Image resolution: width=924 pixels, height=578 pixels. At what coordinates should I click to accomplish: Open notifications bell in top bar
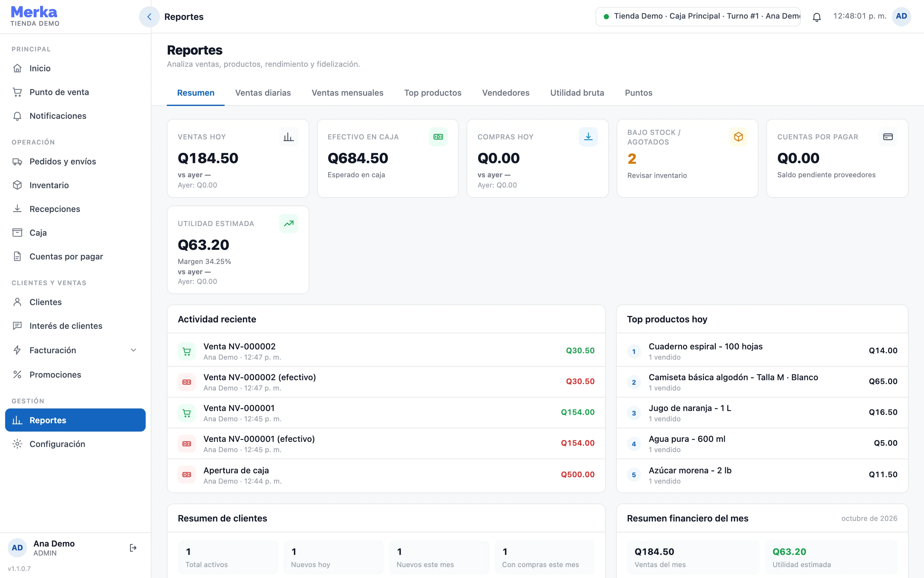click(x=817, y=17)
